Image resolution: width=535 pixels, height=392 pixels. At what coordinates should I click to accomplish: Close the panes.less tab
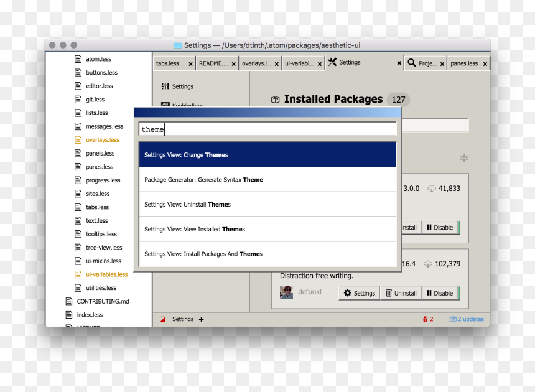pos(485,64)
